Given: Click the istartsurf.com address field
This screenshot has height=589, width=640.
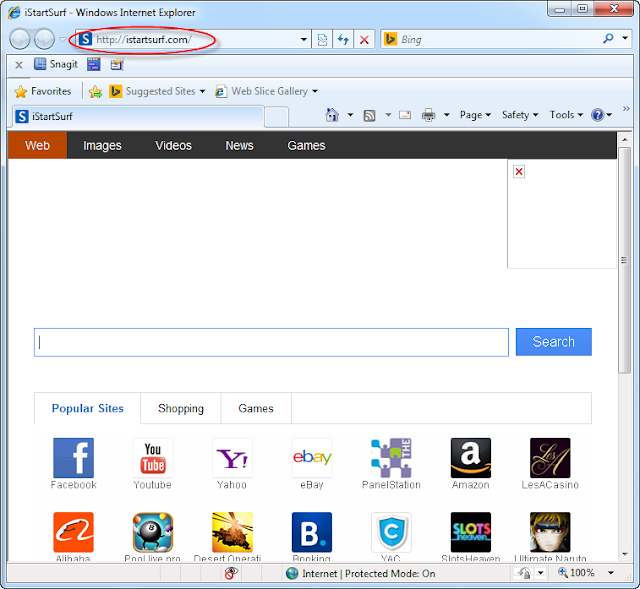Looking at the screenshot, I should (x=192, y=40).
